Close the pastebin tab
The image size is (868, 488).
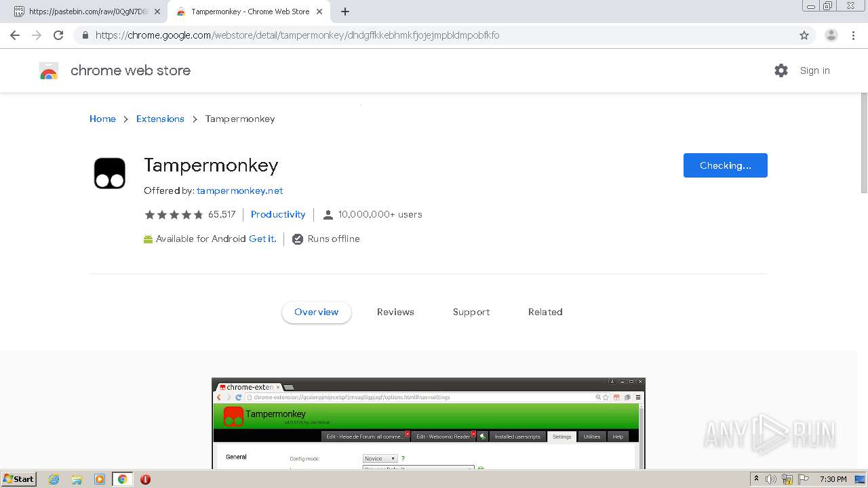(157, 12)
